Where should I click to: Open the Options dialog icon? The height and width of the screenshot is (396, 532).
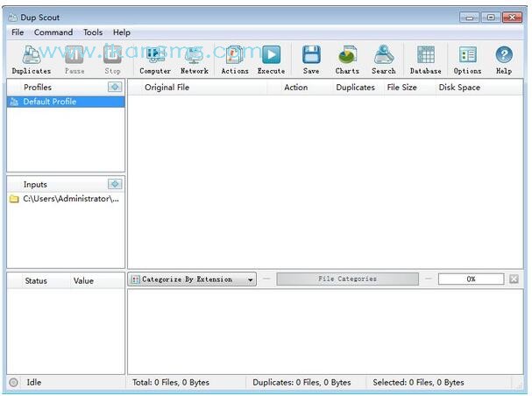(x=467, y=55)
